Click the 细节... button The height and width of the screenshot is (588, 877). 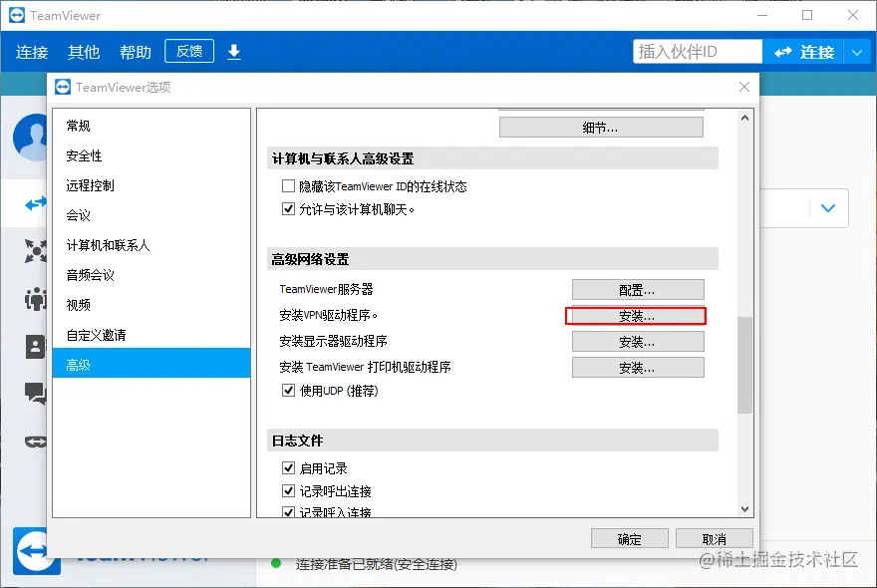pyautogui.click(x=601, y=127)
